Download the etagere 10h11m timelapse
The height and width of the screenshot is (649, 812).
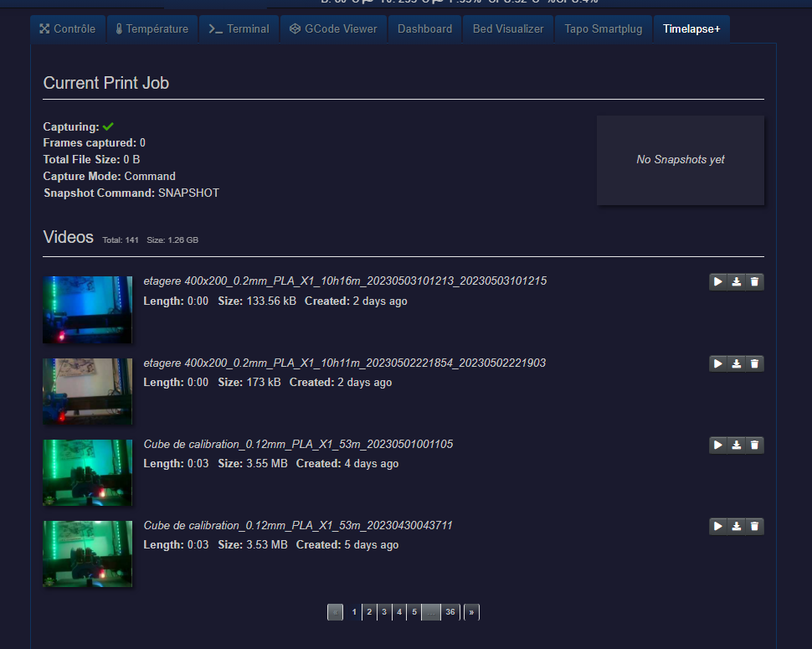(736, 363)
